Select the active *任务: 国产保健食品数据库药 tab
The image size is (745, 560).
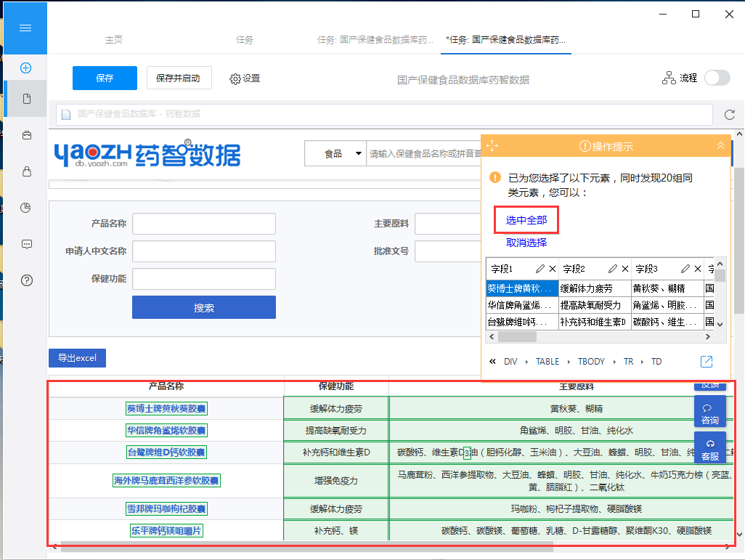[x=505, y=40]
